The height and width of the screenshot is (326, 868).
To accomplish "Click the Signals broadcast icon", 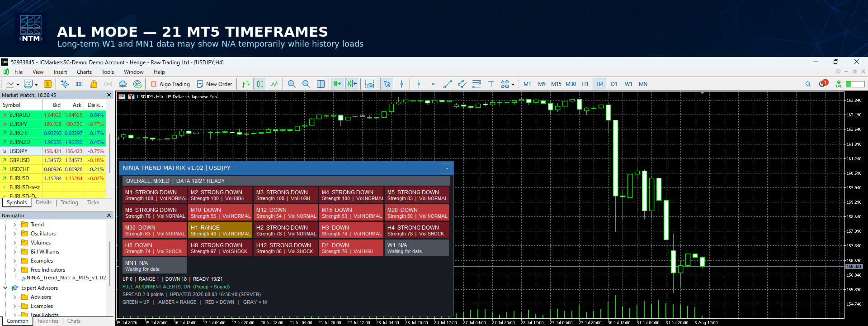I will tap(108, 84).
